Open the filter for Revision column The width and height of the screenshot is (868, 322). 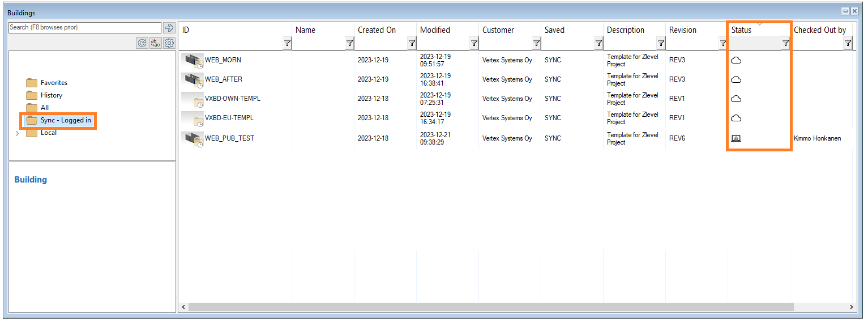(x=722, y=43)
